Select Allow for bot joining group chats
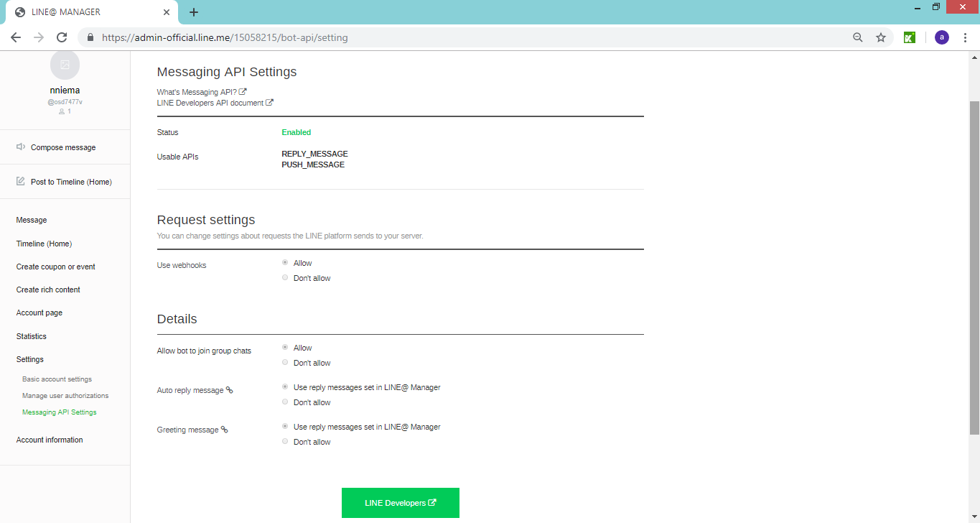Screen dimensions: 980x523 (x=285, y=348)
